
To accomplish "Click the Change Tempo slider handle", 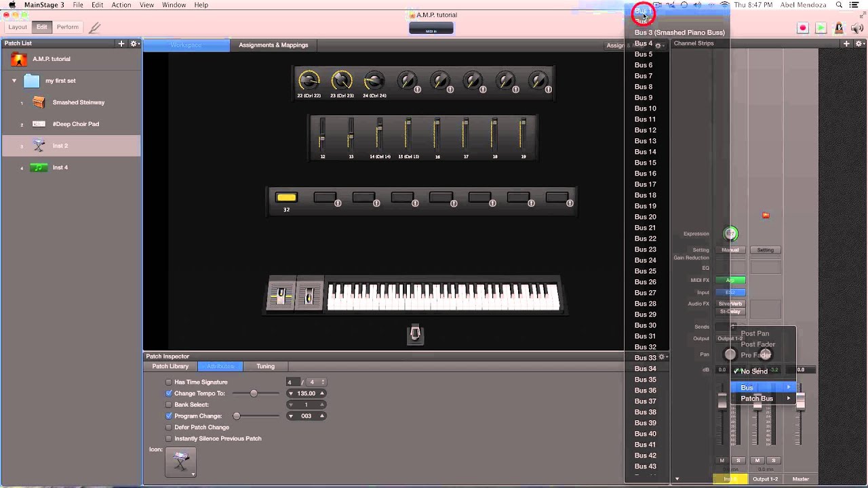I will pyautogui.click(x=254, y=393).
